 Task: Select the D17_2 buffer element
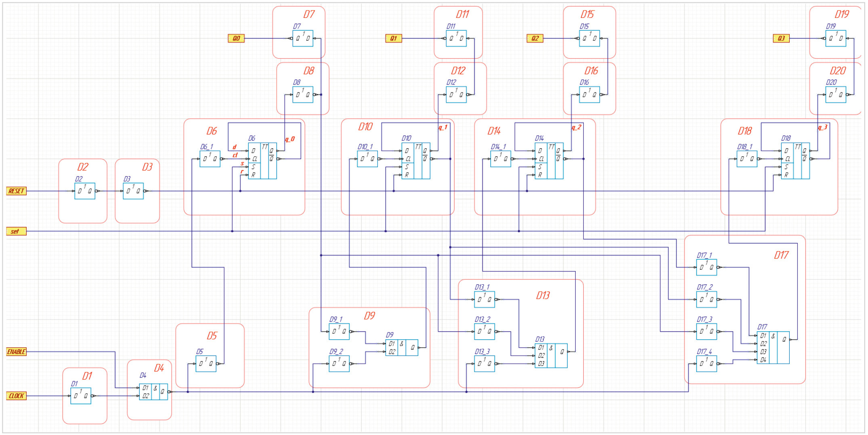(x=707, y=299)
